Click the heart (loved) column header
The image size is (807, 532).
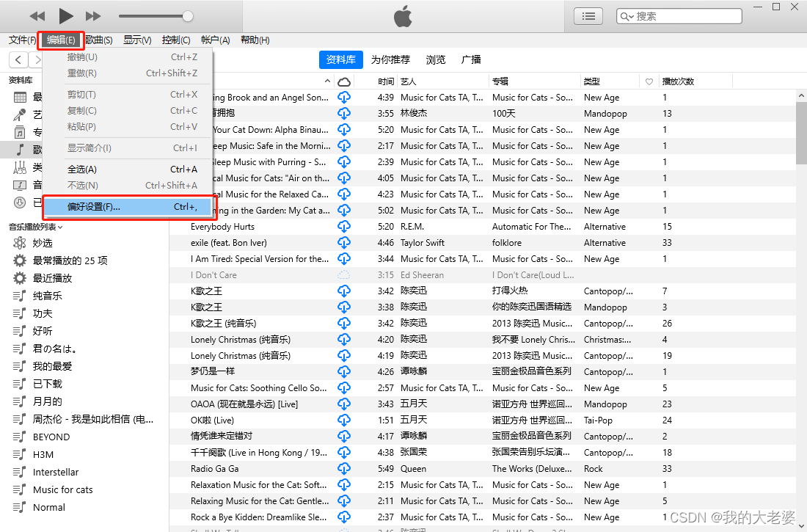pos(649,81)
